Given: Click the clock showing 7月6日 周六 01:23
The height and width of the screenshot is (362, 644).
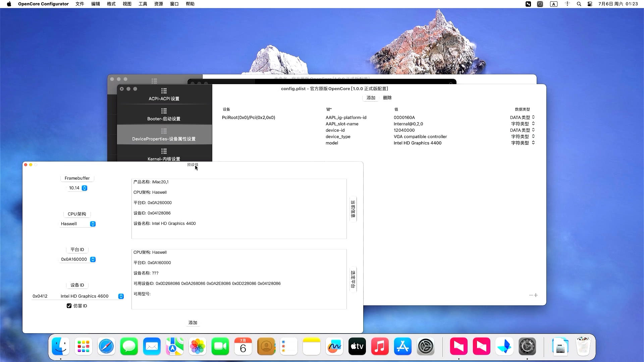Looking at the screenshot, I should (x=618, y=4).
